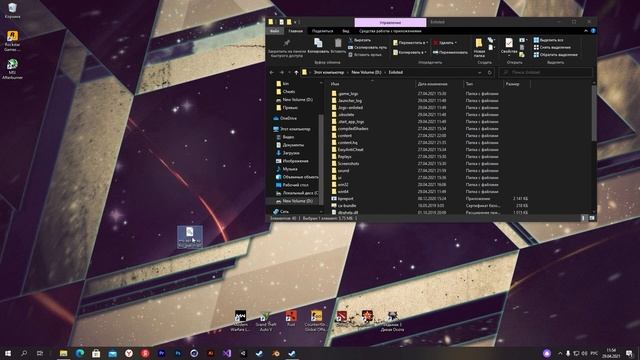Select Downloads (Загрузки) in navigation pane
The height and width of the screenshot is (360, 640).
click(x=288, y=153)
